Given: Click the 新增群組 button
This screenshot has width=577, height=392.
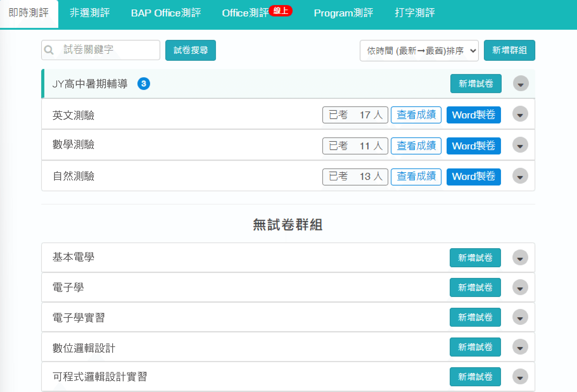Looking at the screenshot, I should click(x=509, y=50).
